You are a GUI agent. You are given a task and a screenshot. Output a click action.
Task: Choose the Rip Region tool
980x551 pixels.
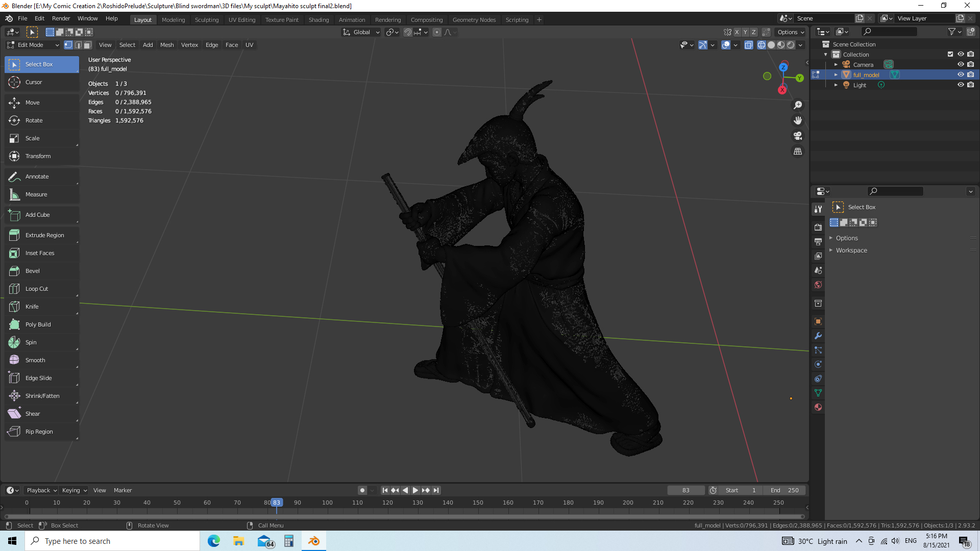click(42, 432)
